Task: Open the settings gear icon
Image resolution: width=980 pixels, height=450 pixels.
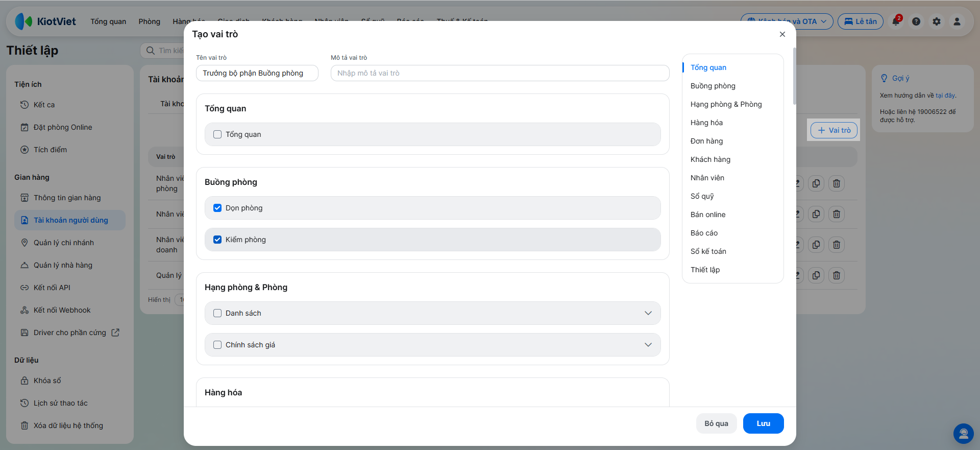Action: (937, 21)
